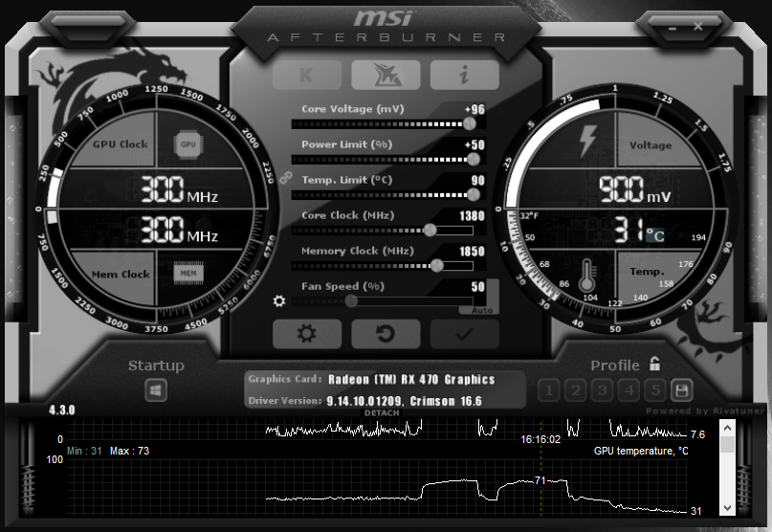The height and width of the screenshot is (532, 772).
Task: Click the Temp. Limit slider handle
Action: click(x=474, y=194)
